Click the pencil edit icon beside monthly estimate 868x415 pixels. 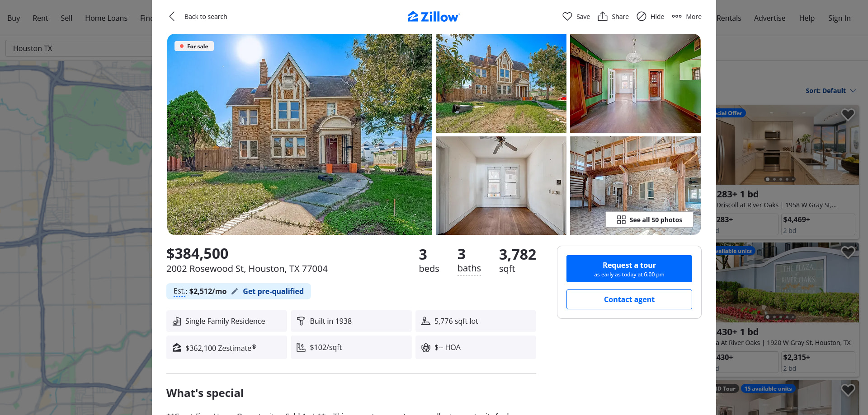click(235, 292)
